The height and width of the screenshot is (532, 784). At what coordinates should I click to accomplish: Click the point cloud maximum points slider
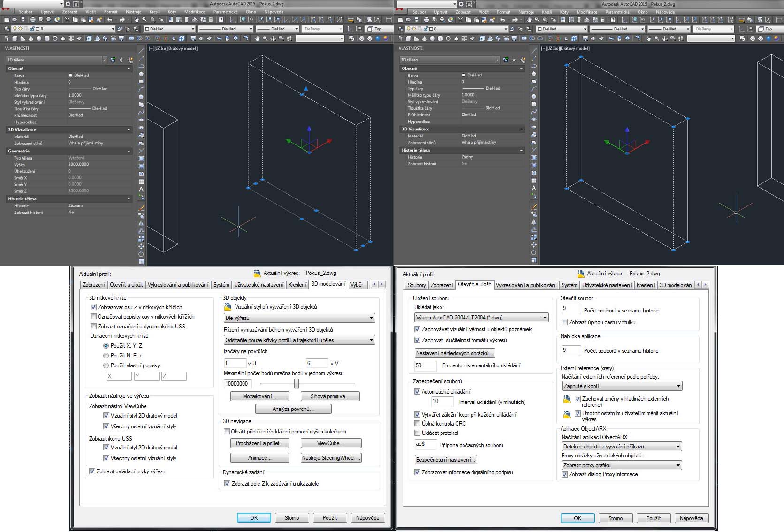pyautogui.click(x=297, y=384)
